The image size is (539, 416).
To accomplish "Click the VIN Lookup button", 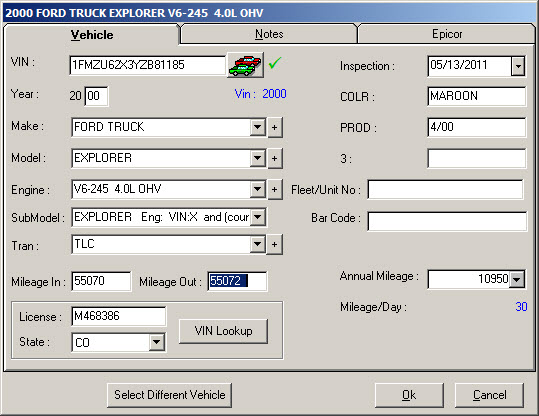I will (x=223, y=331).
